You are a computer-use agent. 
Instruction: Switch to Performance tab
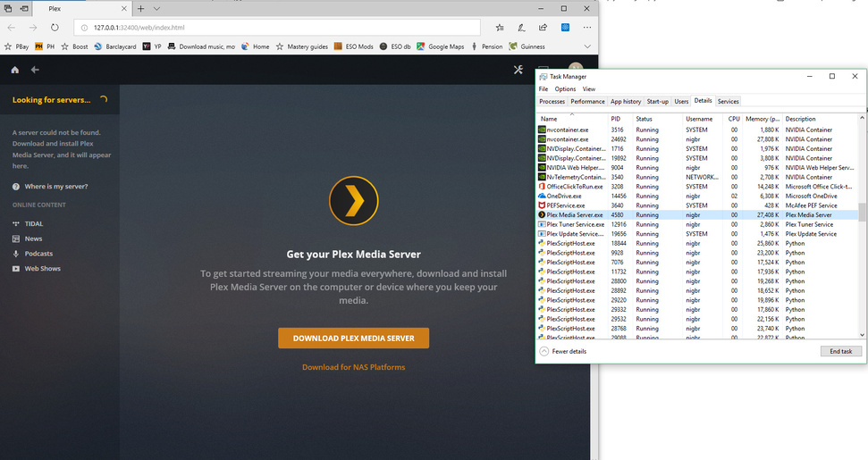[587, 101]
